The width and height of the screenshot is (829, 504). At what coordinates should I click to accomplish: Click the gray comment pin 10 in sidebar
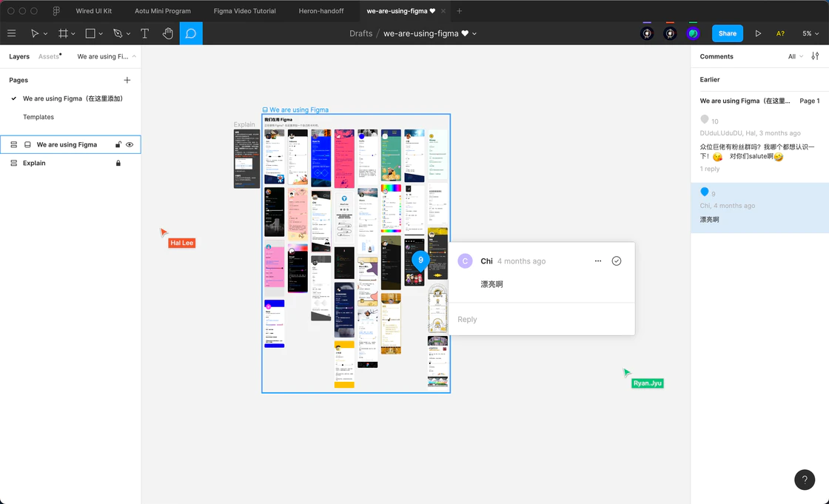[x=704, y=119]
